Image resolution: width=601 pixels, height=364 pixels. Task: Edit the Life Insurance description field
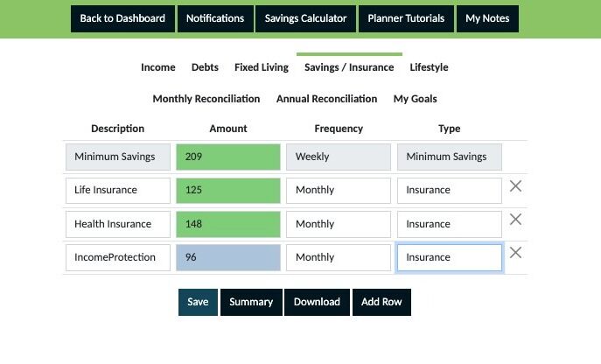coord(118,191)
